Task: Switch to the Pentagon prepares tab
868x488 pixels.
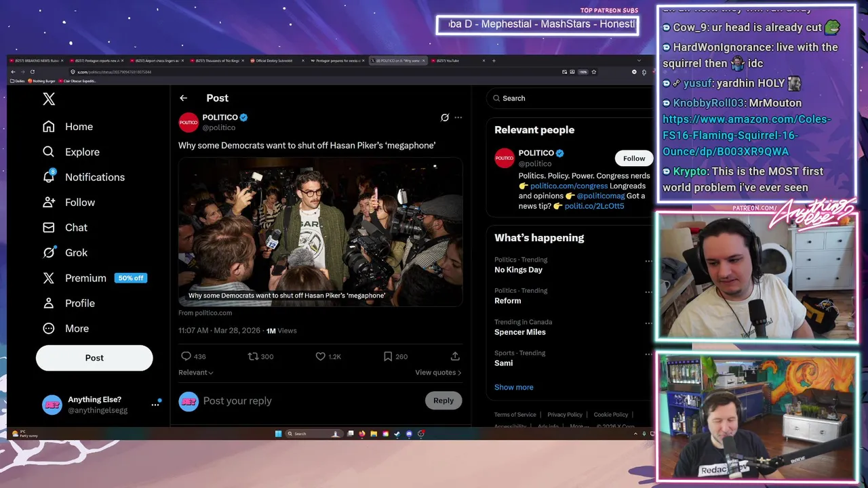Action: pyautogui.click(x=338, y=61)
